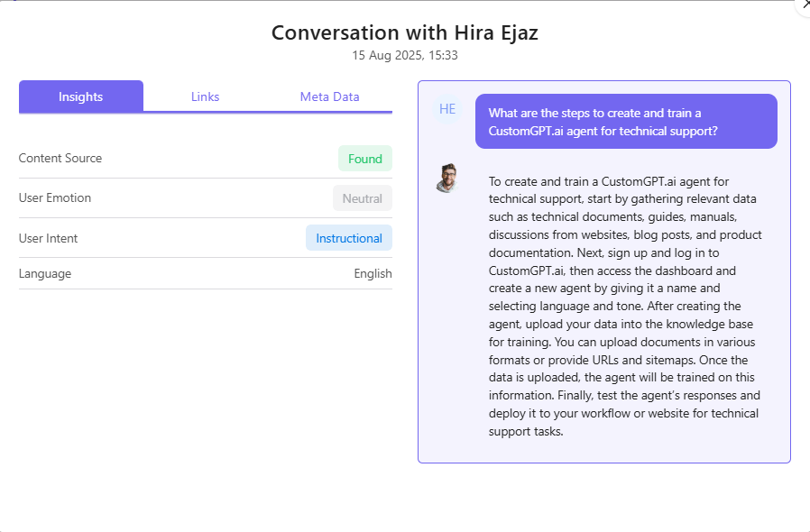Click the agent's bearded avatar thumbnail
Viewport: 810px width, 532px height.
pos(447,179)
